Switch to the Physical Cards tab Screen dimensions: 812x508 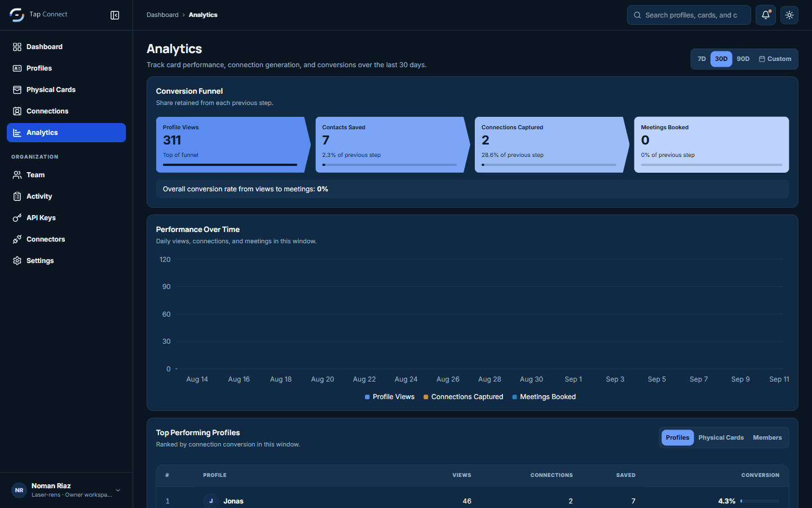[721, 437]
